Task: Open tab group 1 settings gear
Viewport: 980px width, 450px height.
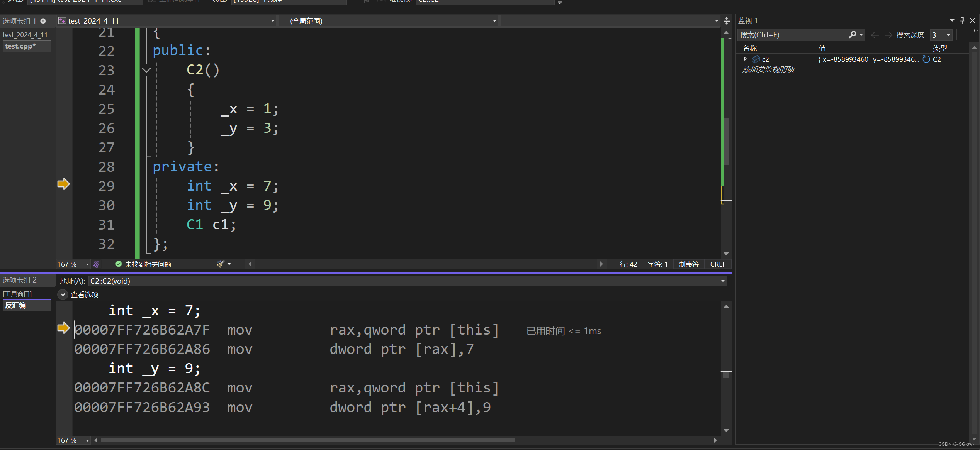Action: pyautogui.click(x=43, y=21)
